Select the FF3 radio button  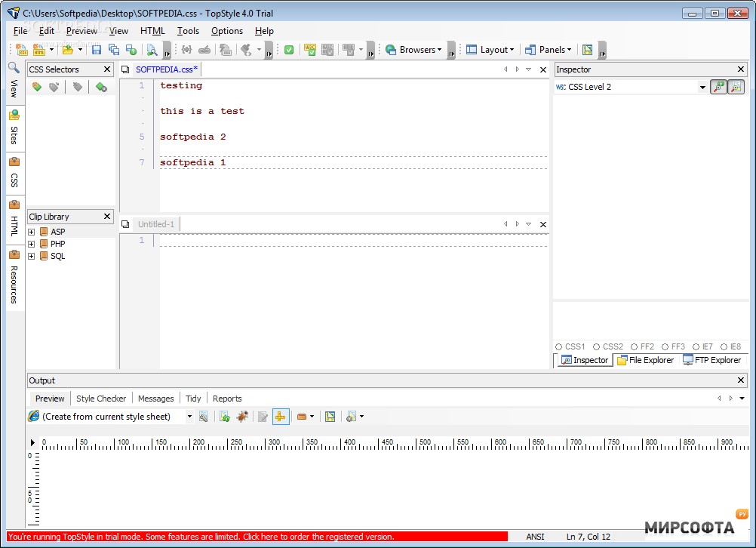pyautogui.click(x=665, y=347)
